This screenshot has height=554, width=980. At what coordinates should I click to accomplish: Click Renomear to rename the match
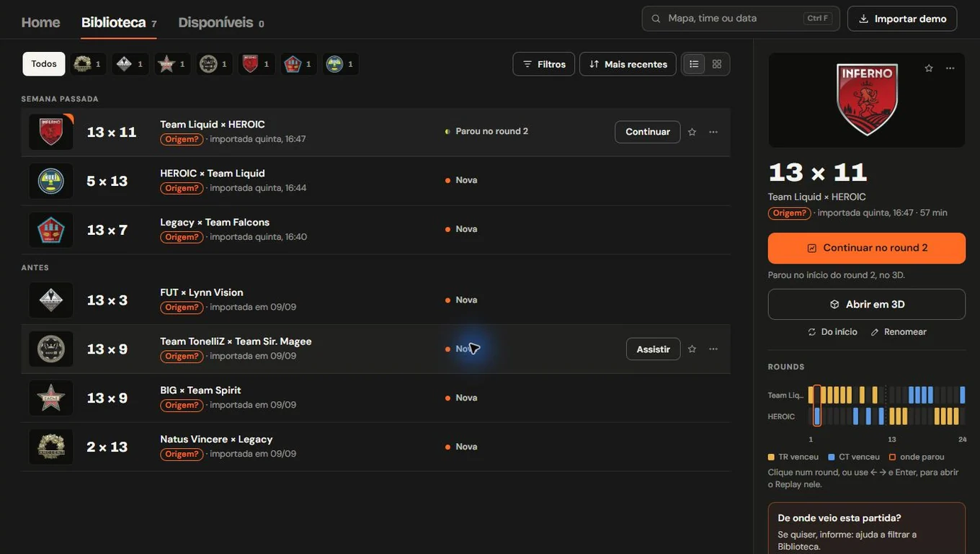pos(899,332)
